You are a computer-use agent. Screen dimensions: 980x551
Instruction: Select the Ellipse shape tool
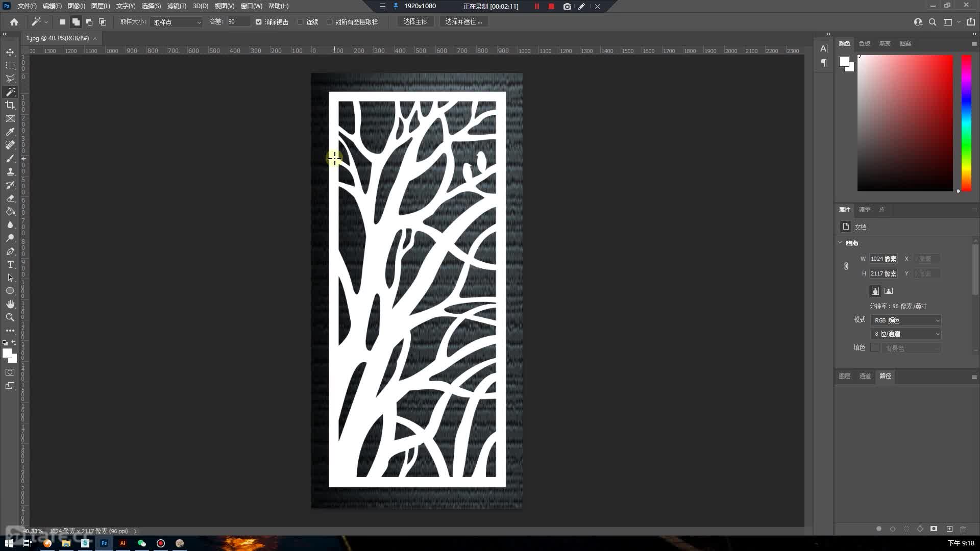pos(10,291)
